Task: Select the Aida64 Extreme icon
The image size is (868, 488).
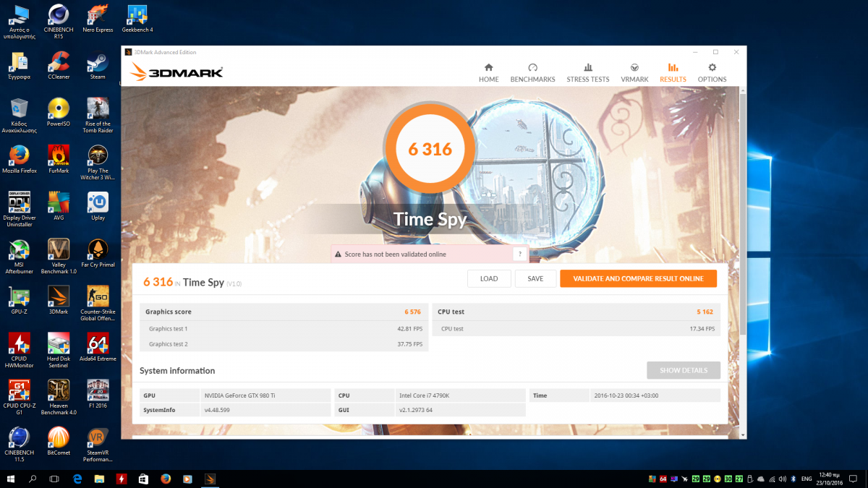Action: point(98,348)
